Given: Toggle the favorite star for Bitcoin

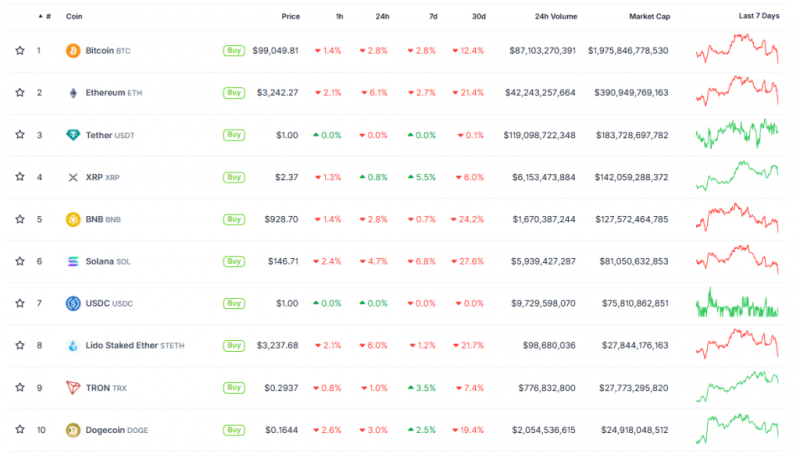Looking at the screenshot, I should [x=20, y=50].
